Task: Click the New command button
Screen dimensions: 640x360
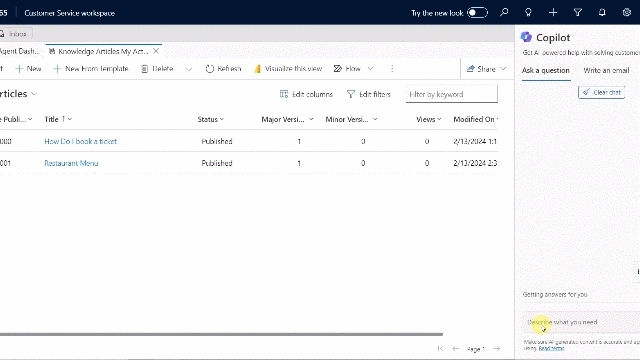Action: [28, 69]
